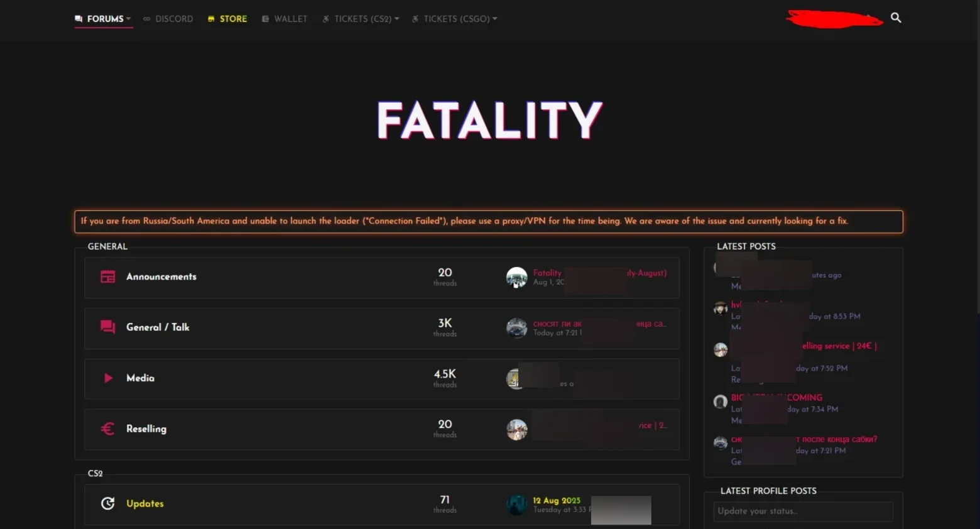Open the Updates forum
Image resolution: width=980 pixels, height=529 pixels.
tap(145, 504)
